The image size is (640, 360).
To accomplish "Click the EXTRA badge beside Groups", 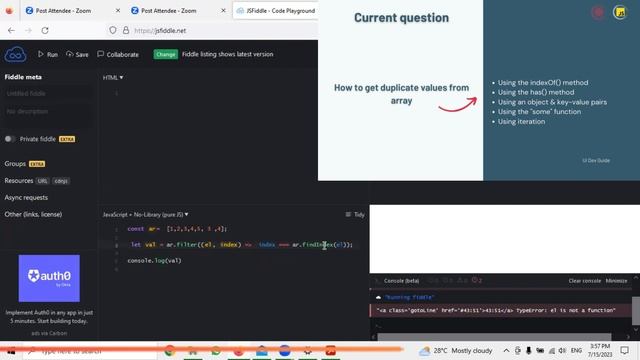I will tap(37, 164).
